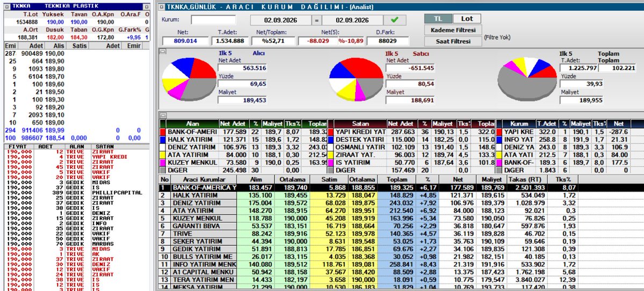Sort brokers by the Takas (RT) column header
Screen dimensions: 644x291
pos(527,179)
